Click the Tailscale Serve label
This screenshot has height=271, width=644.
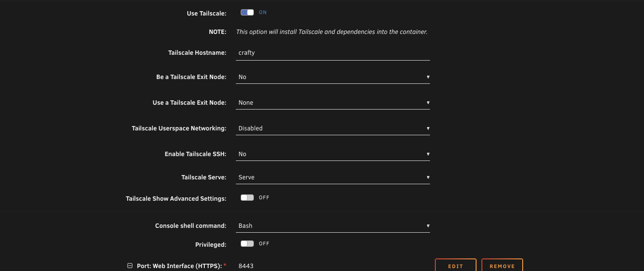(x=204, y=177)
